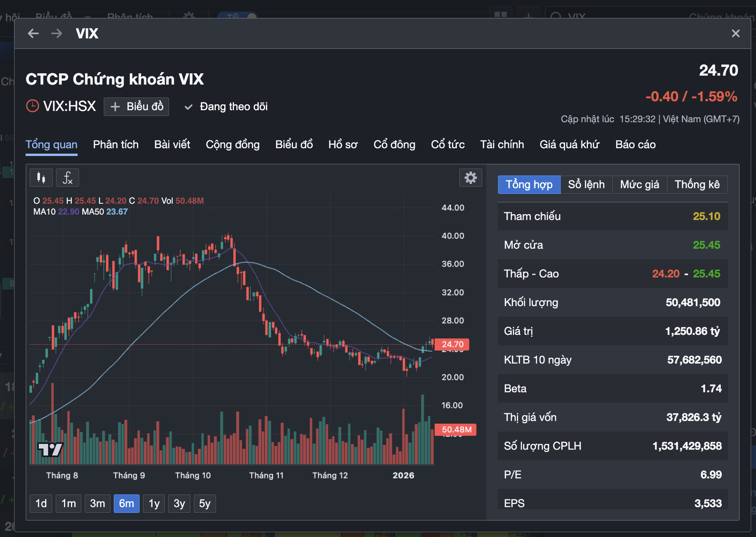The width and height of the screenshot is (756, 537).
Task: Click the TradingView logo on the chart
Action: [x=50, y=449]
